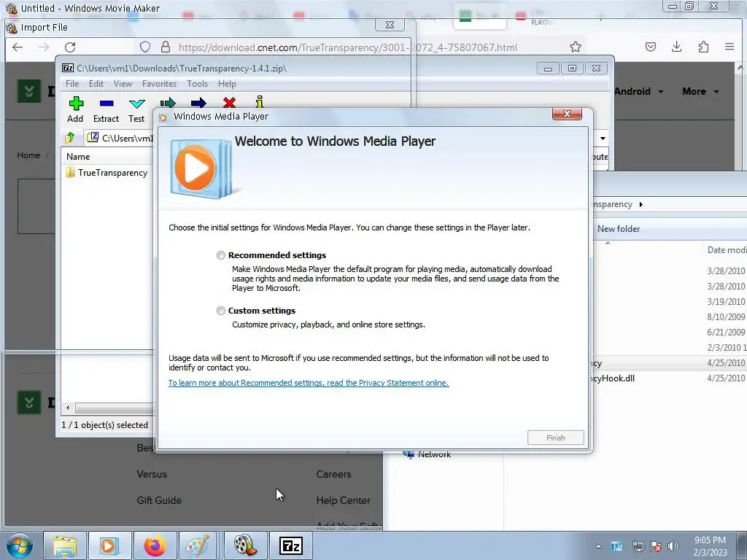Close the Windows Media Player welcome dialog
The width and height of the screenshot is (747, 560).
[567, 114]
